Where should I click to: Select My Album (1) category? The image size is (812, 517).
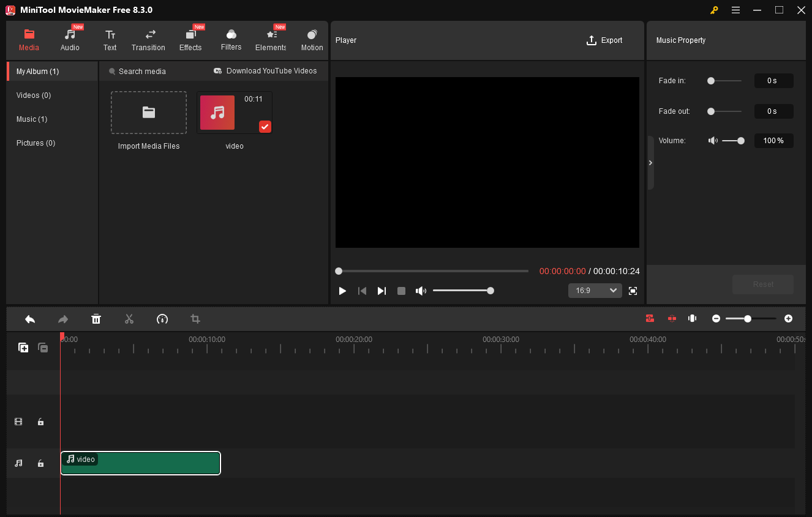(52, 72)
